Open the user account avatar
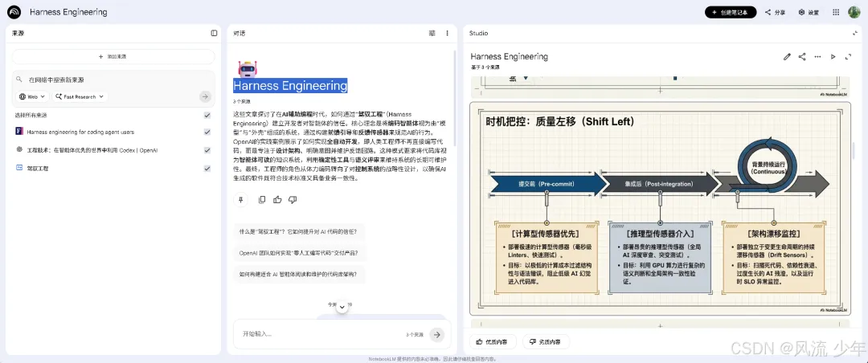868x363 pixels. (854, 12)
